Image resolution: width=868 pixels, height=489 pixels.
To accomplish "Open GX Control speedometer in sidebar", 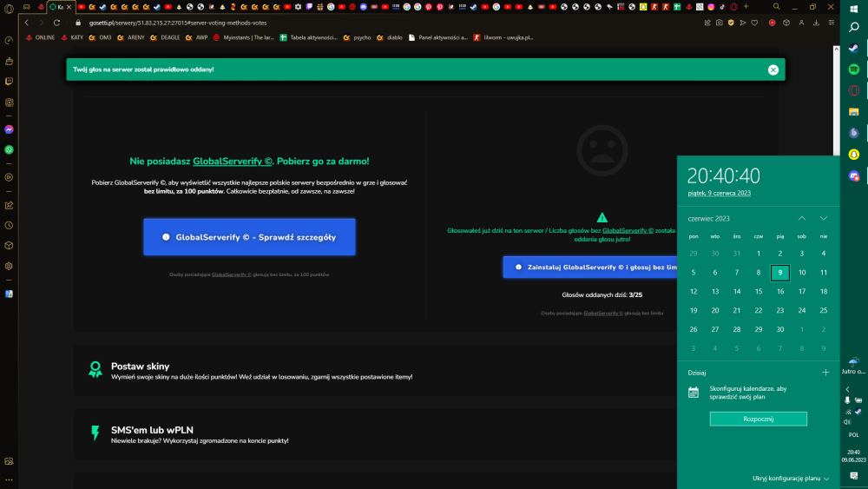I will [x=9, y=41].
